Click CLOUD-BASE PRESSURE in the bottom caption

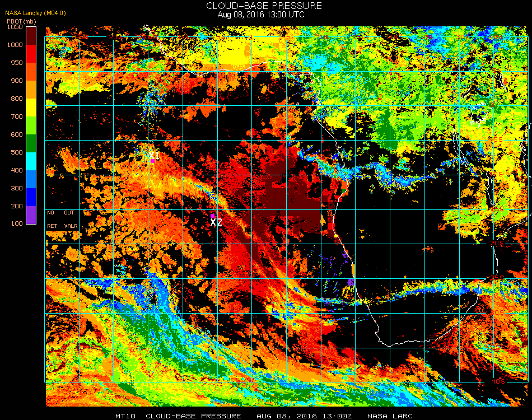click(193, 416)
